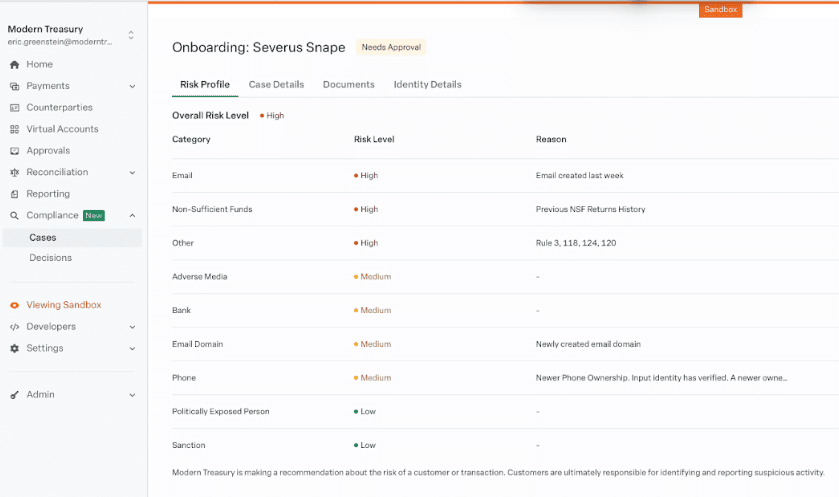The height and width of the screenshot is (497, 839).
Task: Collapse the Compliance section chevron
Action: click(132, 216)
